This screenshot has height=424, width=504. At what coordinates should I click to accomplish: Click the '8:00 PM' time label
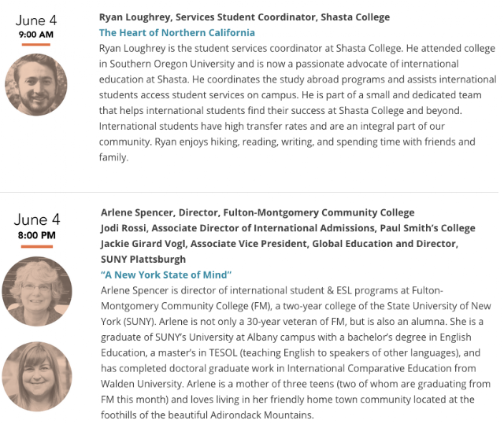tap(37, 235)
